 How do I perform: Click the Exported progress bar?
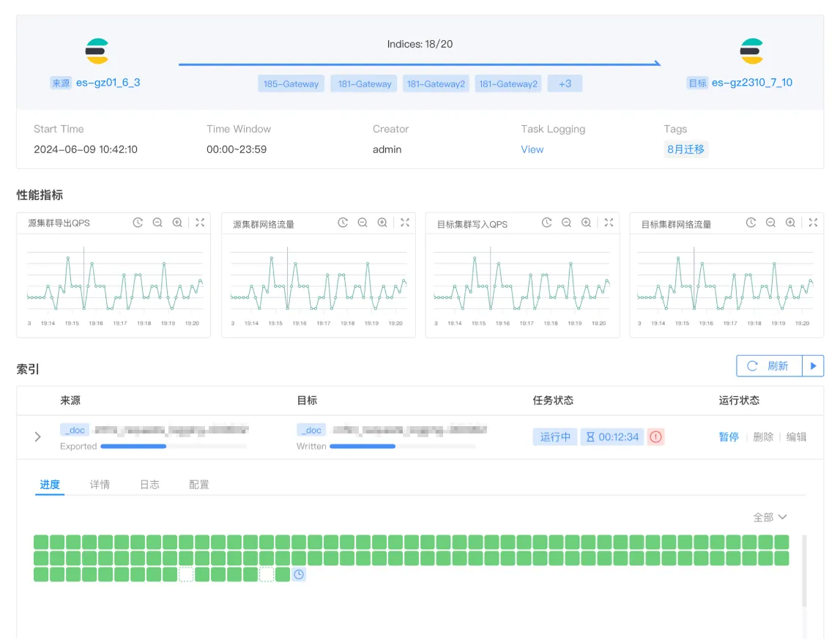(173, 446)
